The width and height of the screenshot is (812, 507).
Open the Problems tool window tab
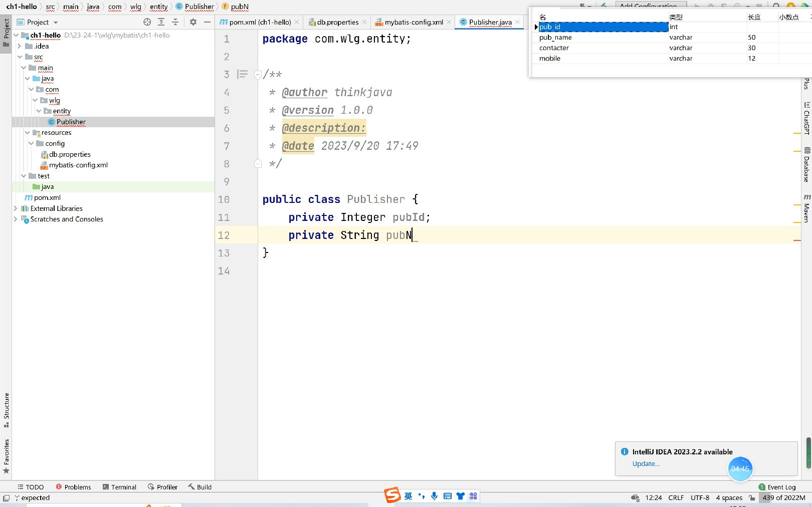(73, 487)
